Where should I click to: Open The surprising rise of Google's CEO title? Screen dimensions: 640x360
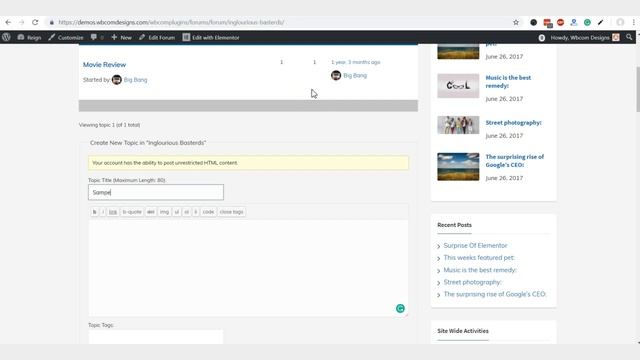(515, 161)
